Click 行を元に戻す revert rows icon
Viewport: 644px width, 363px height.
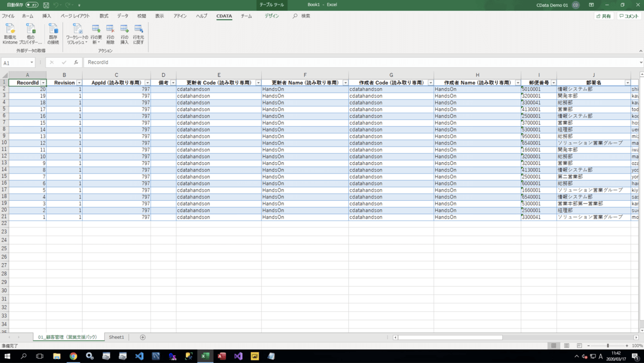click(x=138, y=34)
